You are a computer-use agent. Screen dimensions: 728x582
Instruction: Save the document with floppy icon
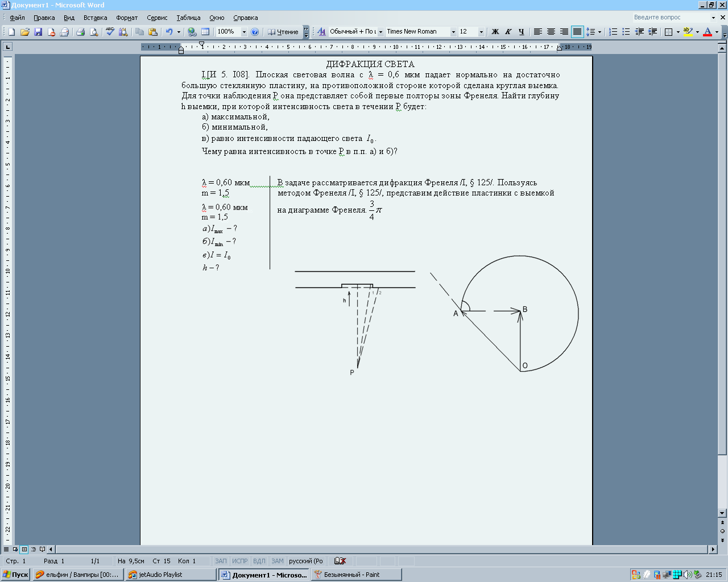(38, 32)
